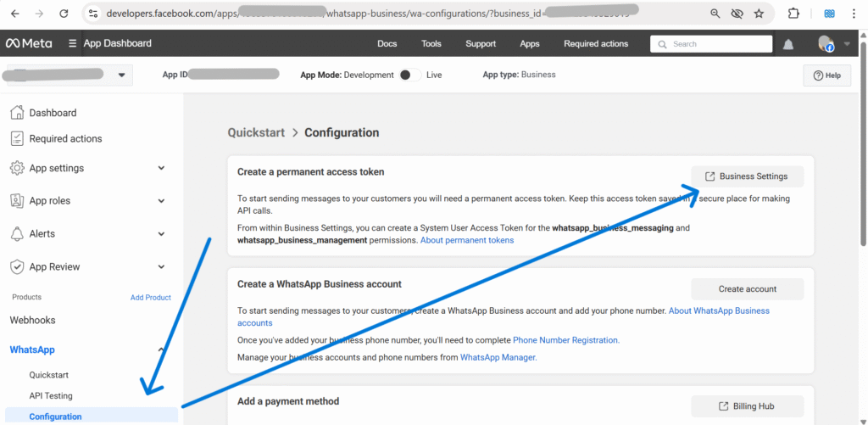868x425 pixels.
Task: Expand the App roles section
Action: click(161, 201)
